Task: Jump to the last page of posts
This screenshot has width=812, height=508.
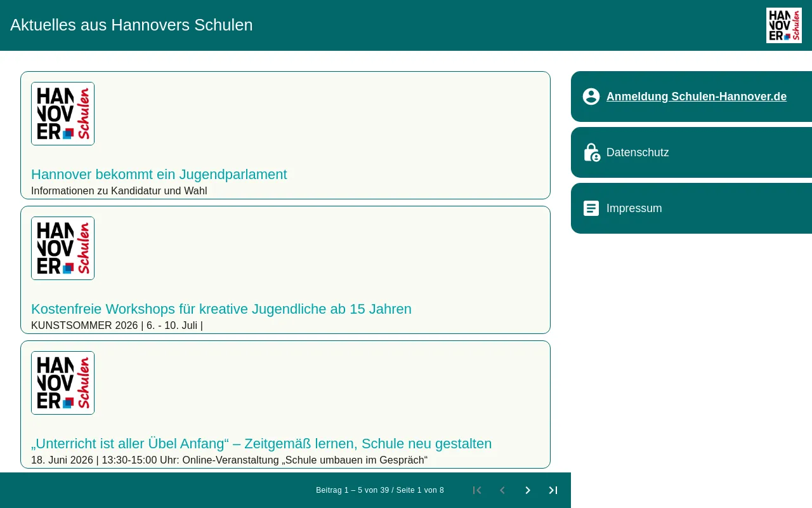Action: [553, 490]
